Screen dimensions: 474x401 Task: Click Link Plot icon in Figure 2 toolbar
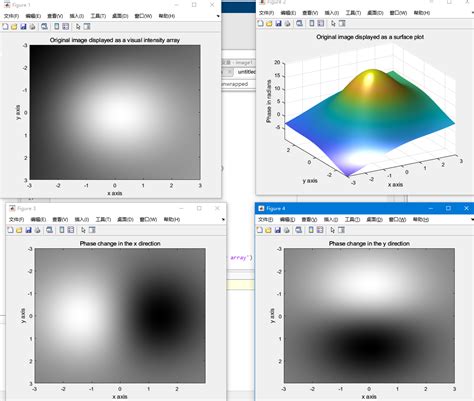coord(299,23)
